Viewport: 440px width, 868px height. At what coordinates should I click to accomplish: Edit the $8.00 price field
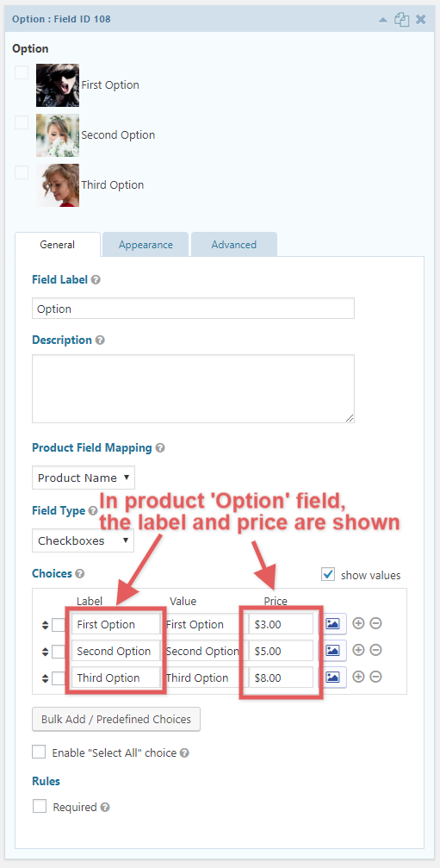point(281,678)
